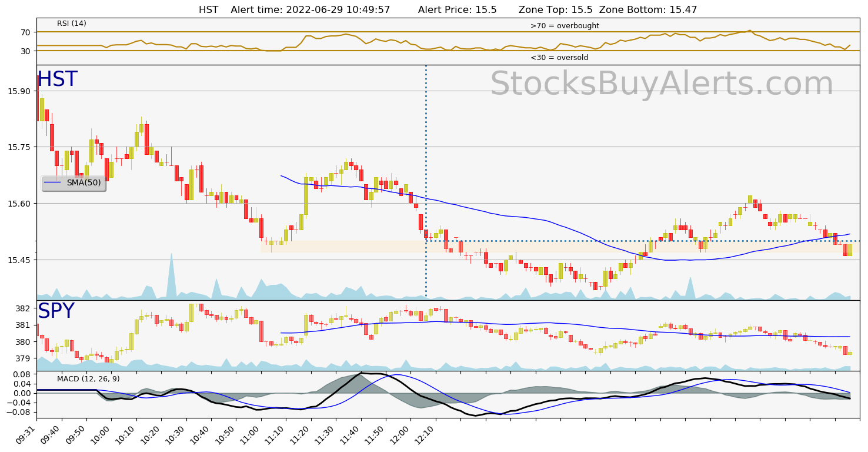The height and width of the screenshot is (452, 868).
Task: Click the 11:20 time axis label
Action: pos(301,434)
